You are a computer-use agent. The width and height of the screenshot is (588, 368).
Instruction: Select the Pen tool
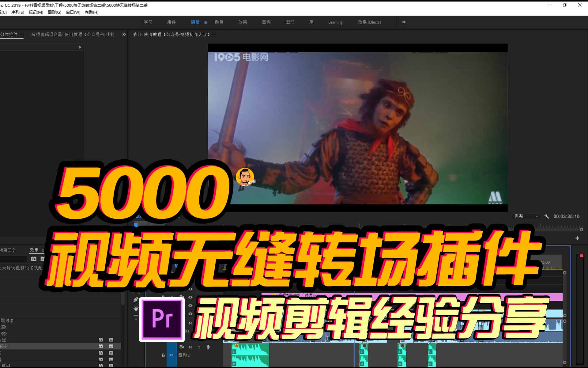point(136,299)
